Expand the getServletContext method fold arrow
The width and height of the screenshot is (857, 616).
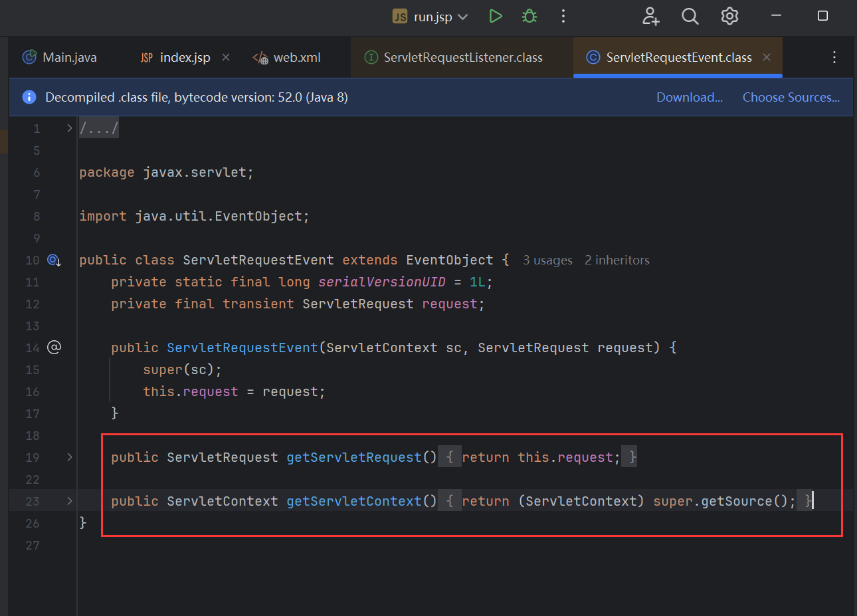click(70, 501)
